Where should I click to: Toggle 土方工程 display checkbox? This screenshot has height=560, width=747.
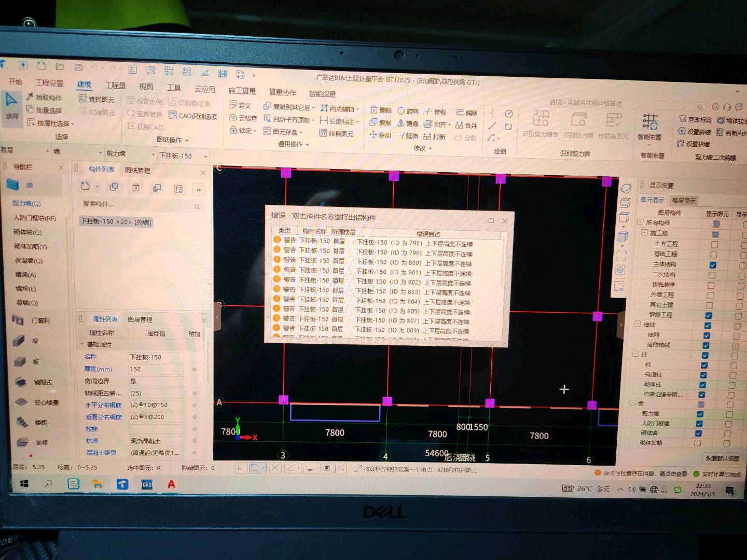tap(714, 245)
